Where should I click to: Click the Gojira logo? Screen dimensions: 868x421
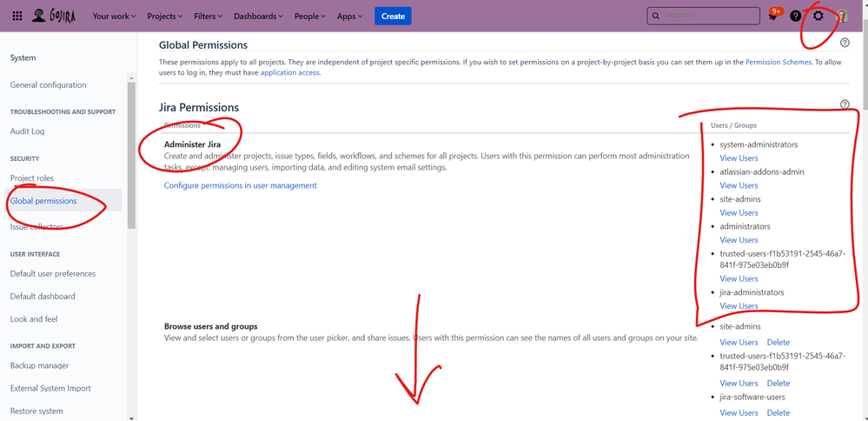click(53, 16)
